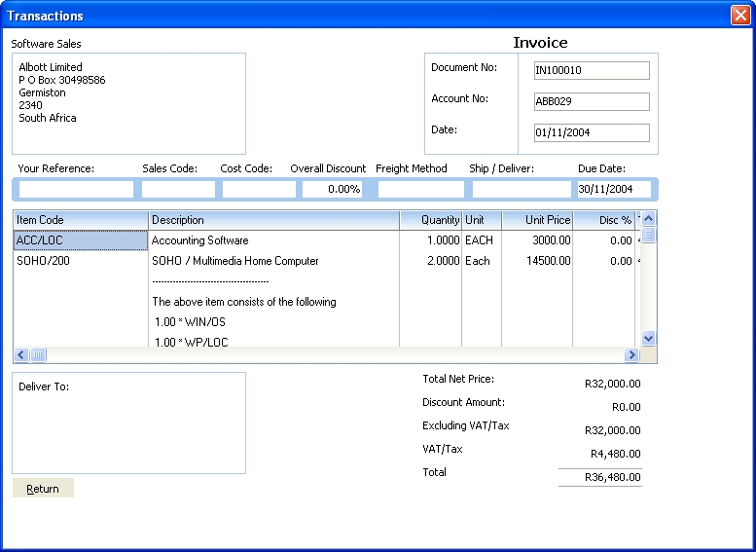The width and height of the screenshot is (756, 552).
Task: Click the Unit column header
Action: tap(482, 220)
